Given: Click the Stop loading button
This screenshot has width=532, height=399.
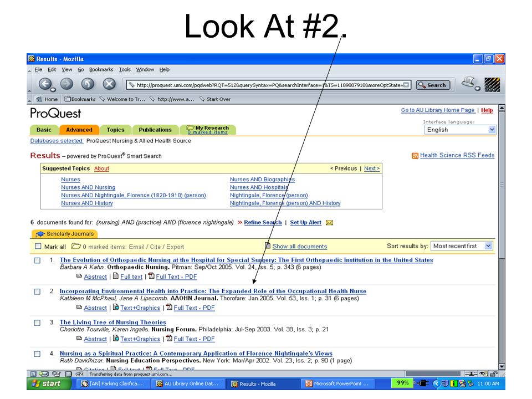Looking at the screenshot, I should click(109, 84).
